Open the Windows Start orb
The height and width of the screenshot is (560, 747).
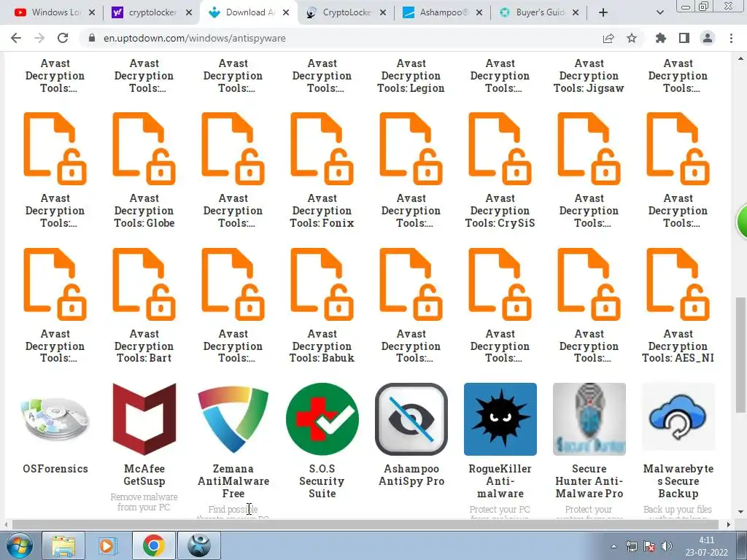tap(19, 545)
